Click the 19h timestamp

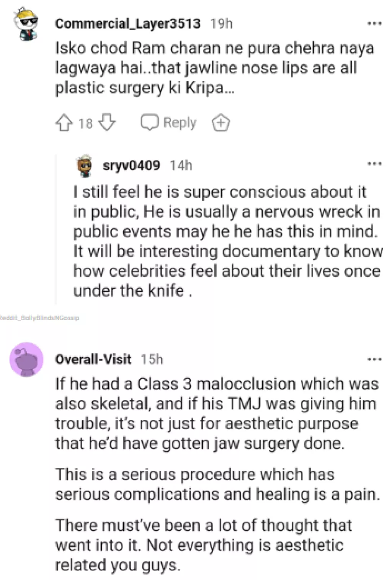[221, 23]
